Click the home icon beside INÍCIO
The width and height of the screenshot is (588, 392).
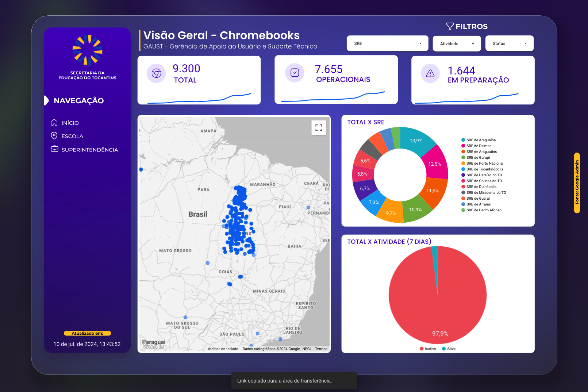coord(54,123)
